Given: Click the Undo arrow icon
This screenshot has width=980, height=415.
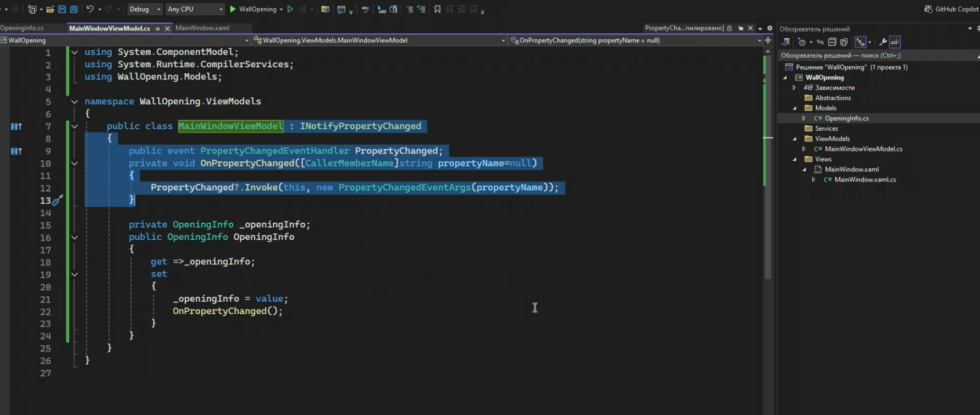Looking at the screenshot, I should [90, 9].
